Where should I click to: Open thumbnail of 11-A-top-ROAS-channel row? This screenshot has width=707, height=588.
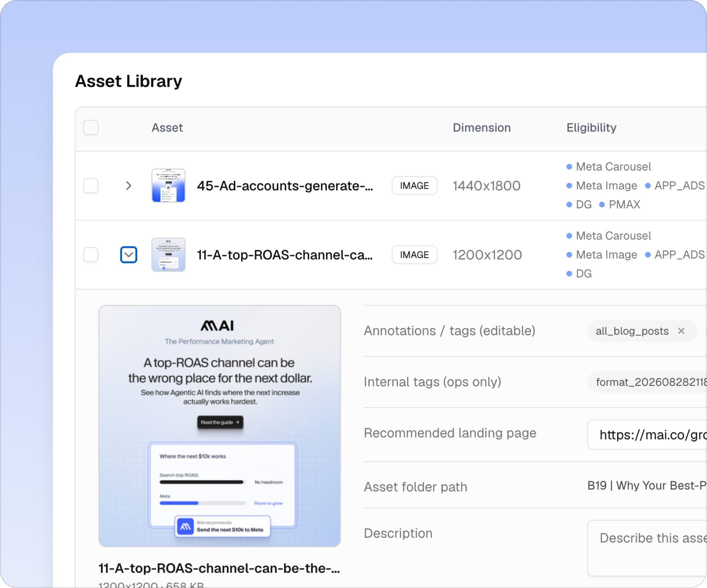point(168,255)
